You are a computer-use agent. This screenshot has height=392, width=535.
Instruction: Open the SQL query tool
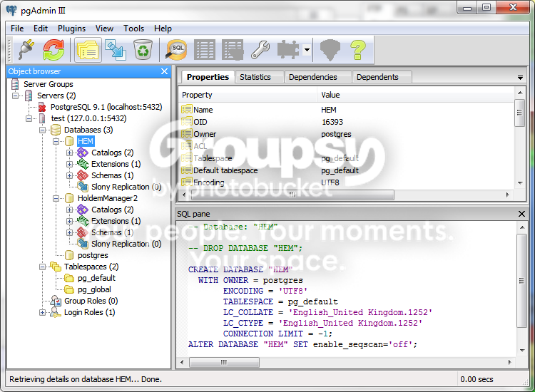[x=176, y=50]
